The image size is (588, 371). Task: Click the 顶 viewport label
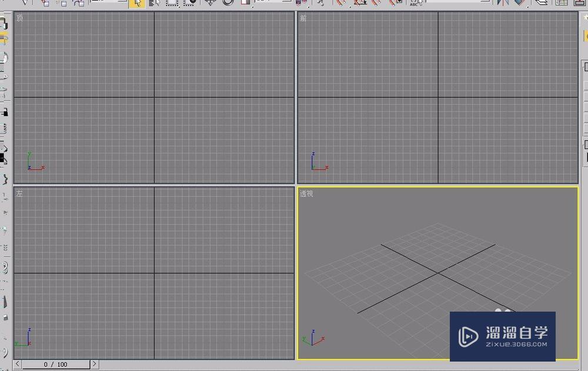19,18
